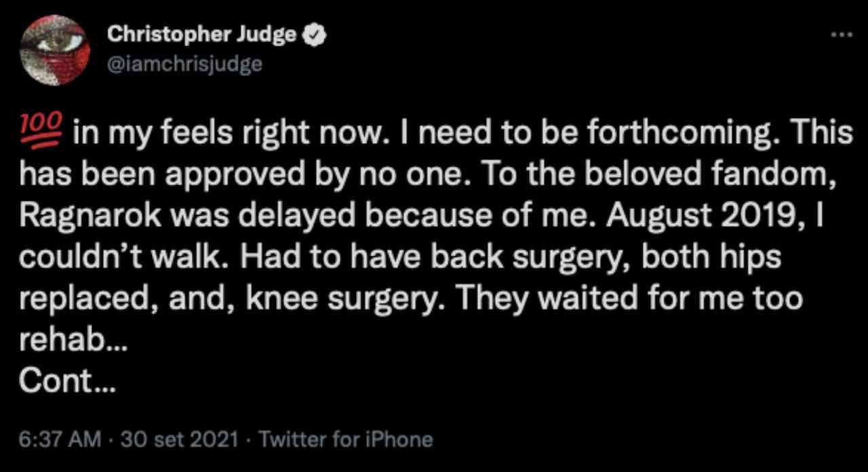
Task: Open the @iamchrisjudge handle link
Action: point(184,64)
